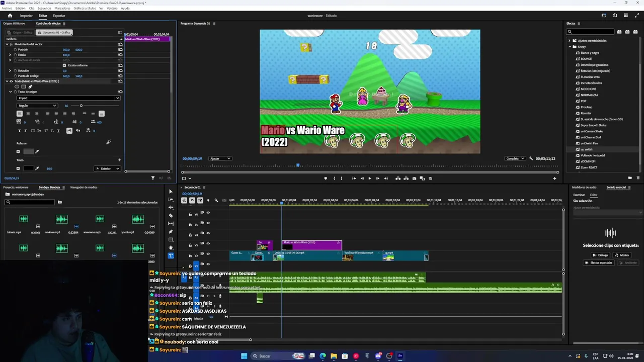644x362 pixels.
Task: Click the Home icon
Action: tap(10, 16)
